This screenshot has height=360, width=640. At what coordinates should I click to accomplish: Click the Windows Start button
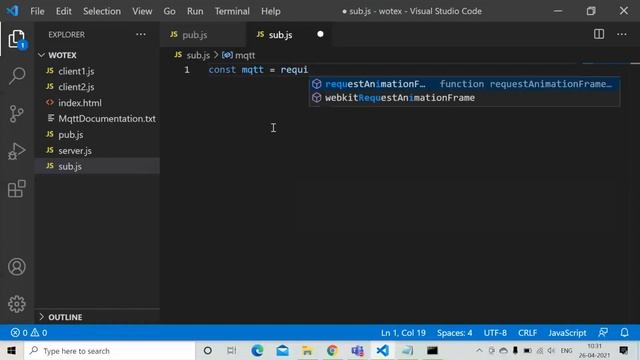(x=11, y=351)
